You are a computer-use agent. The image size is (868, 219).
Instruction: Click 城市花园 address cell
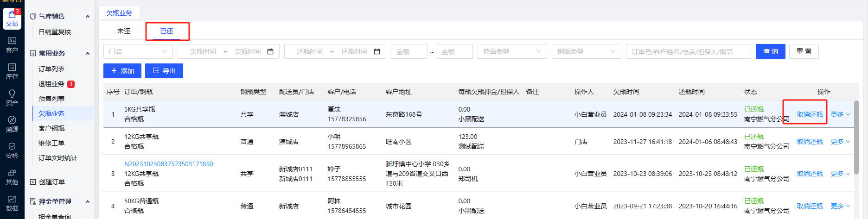coord(399,206)
